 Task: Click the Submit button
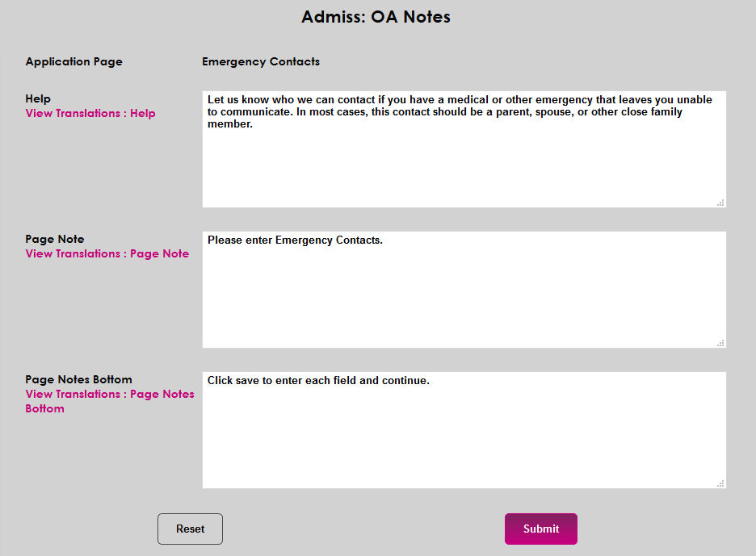[540, 529]
